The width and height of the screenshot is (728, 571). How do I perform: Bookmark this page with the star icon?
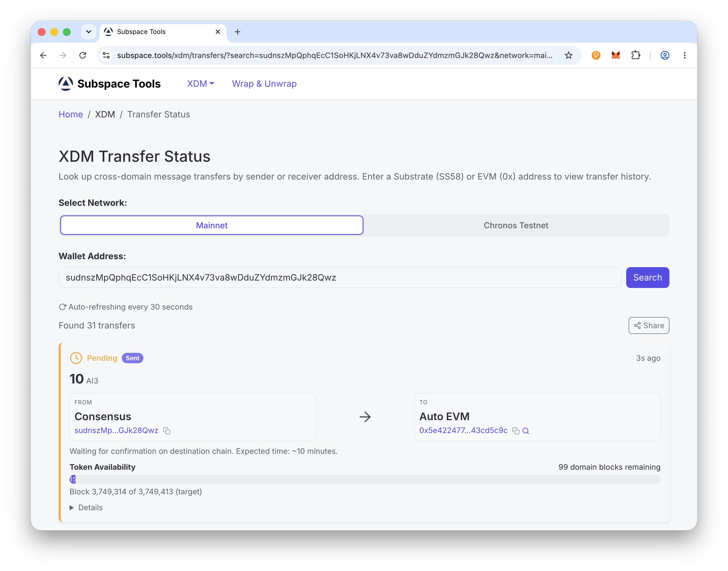tap(568, 55)
